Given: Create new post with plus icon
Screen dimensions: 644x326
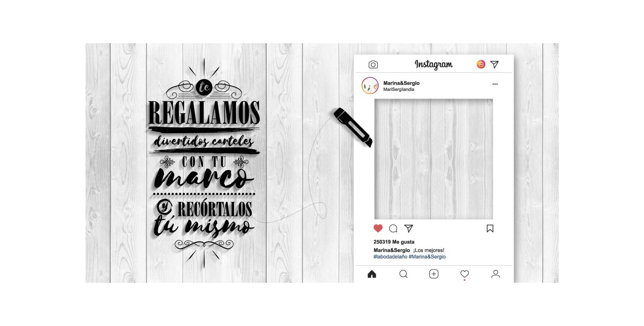Looking at the screenshot, I should 434,274.
